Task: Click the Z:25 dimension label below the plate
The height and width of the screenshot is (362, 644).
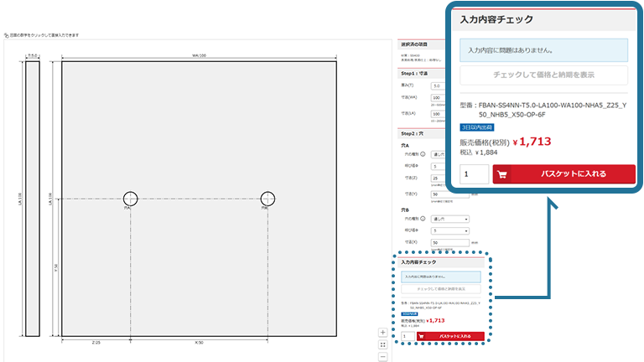Action: [96, 342]
